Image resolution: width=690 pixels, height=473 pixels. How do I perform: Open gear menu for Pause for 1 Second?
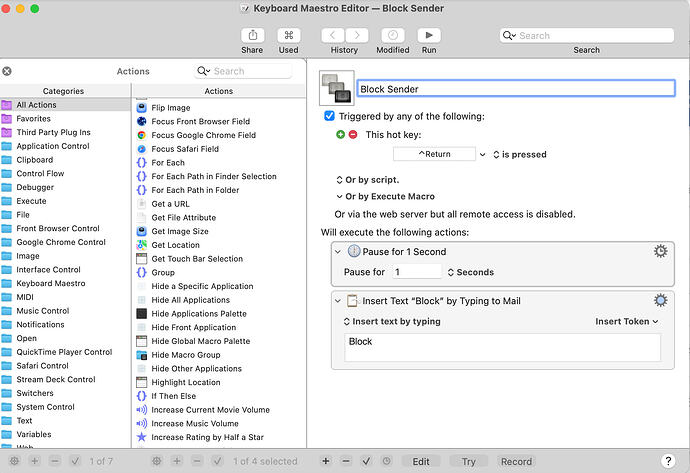coord(660,251)
